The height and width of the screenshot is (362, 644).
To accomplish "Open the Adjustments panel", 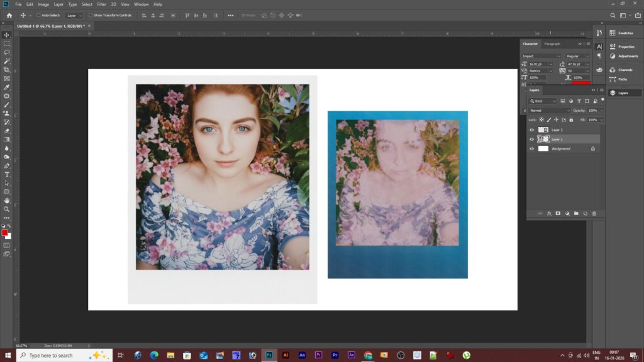I will 627,56.
